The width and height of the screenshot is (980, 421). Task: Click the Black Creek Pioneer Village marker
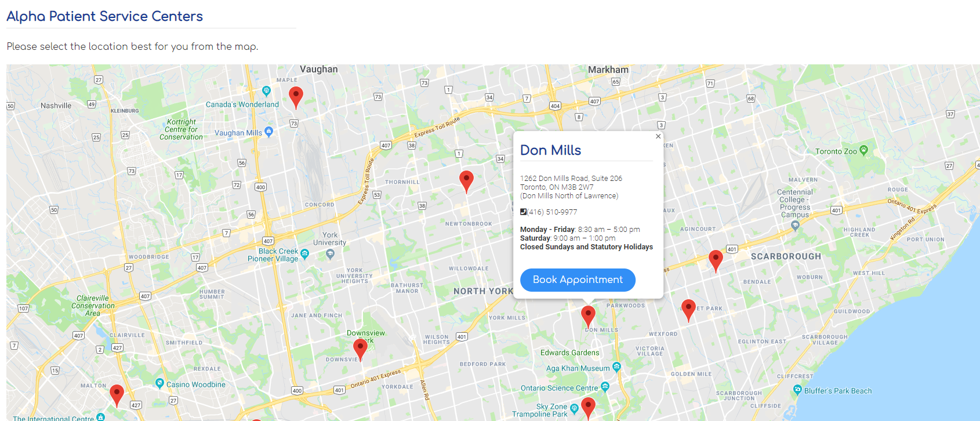305,253
